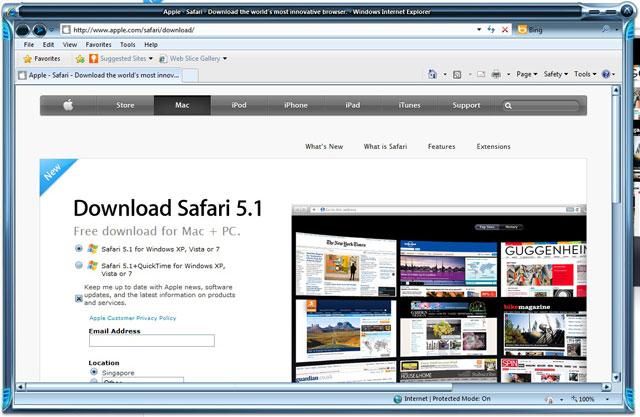Click the vertical scrollbar down arrow

click(616, 377)
